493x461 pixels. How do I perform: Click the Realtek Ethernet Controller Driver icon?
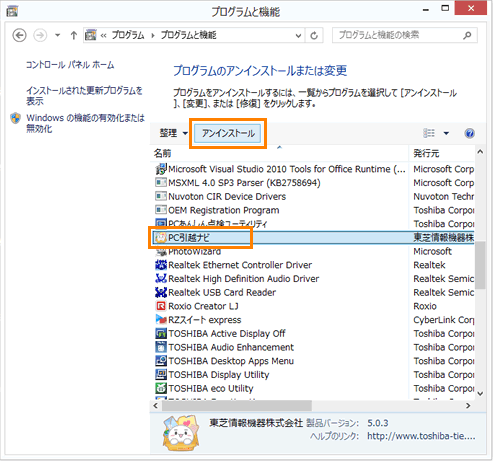click(161, 265)
